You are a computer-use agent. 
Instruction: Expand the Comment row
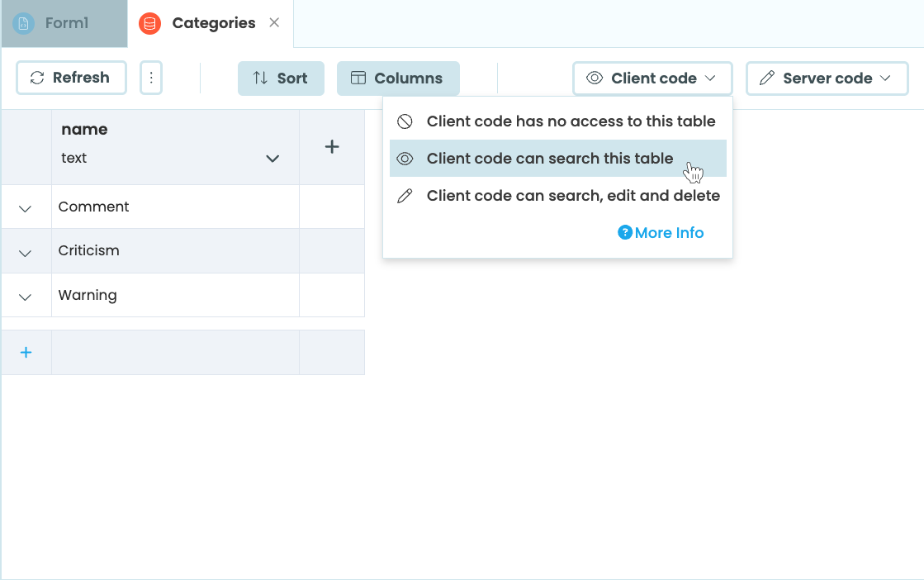pos(26,207)
